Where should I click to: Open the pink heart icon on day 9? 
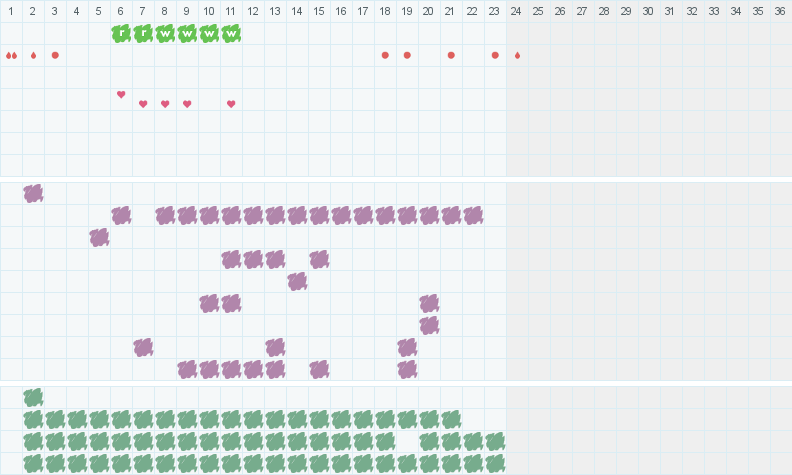[x=187, y=104]
